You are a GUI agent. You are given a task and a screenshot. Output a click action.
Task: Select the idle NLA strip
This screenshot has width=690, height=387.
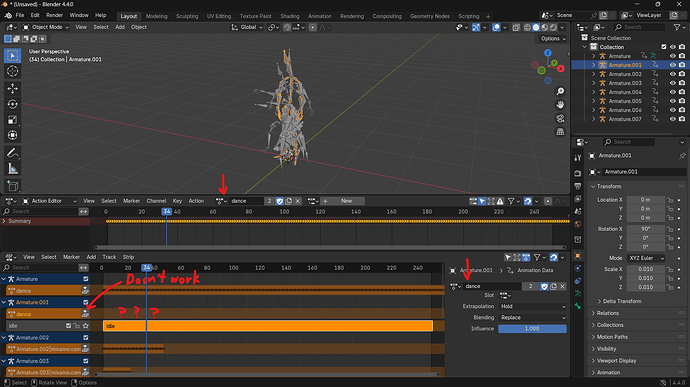268,326
